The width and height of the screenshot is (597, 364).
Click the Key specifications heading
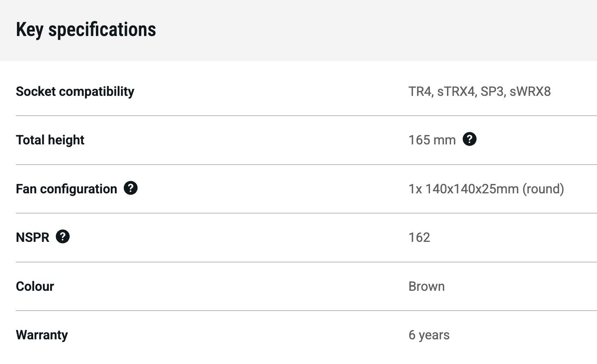pyautogui.click(x=86, y=30)
